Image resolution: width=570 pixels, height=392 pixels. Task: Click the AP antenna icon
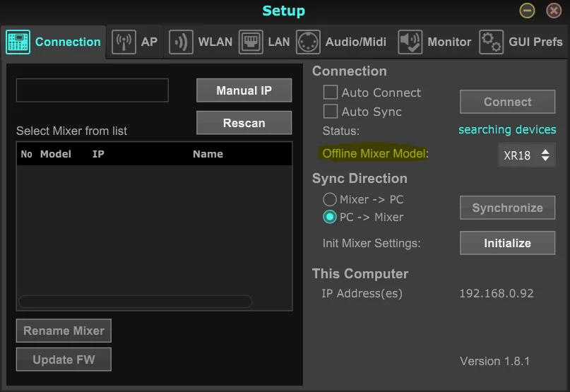(124, 42)
